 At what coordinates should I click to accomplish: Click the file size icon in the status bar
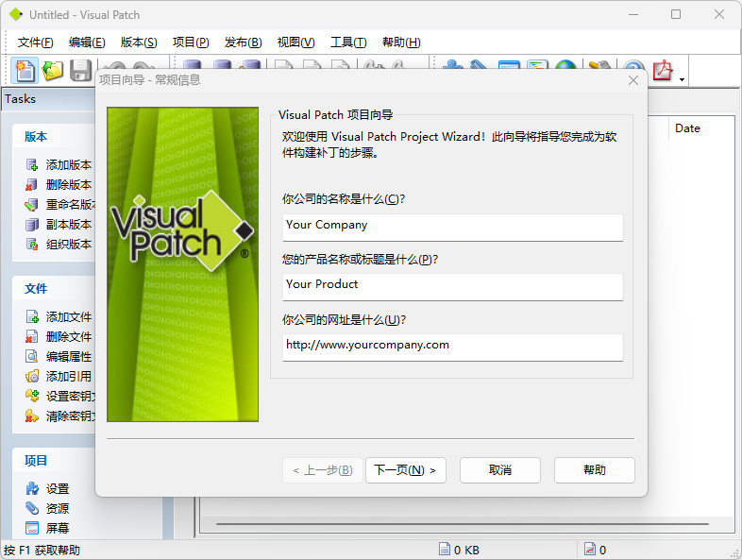click(445, 549)
